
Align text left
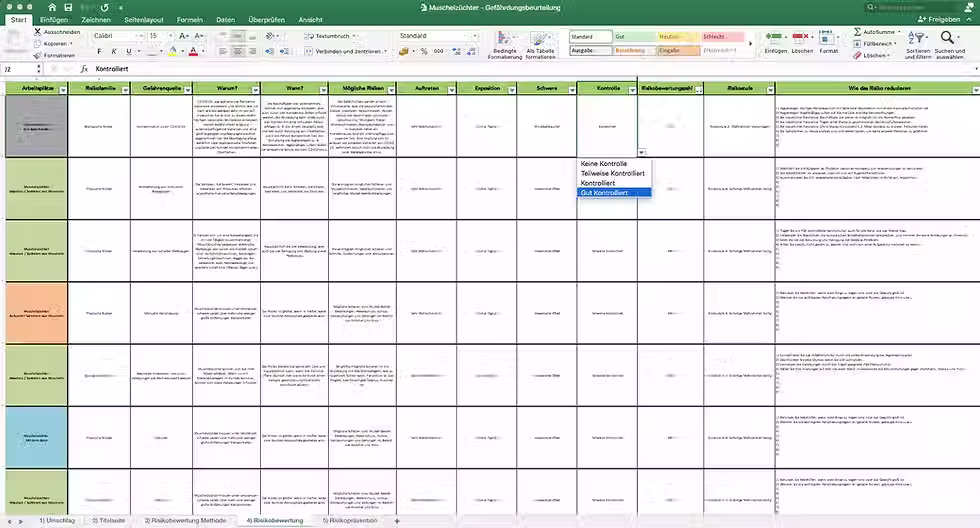coord(223,51)
